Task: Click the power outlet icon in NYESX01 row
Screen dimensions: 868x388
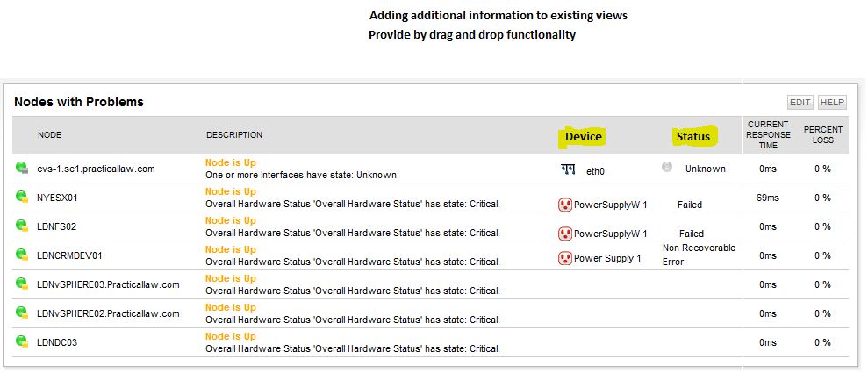Action: point(564,205)
